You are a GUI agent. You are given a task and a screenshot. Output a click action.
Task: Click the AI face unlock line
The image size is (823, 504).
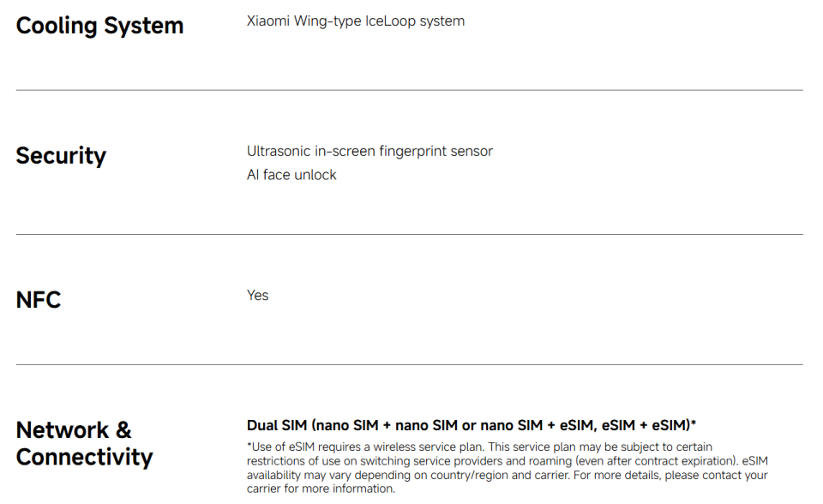click(291, 175)
